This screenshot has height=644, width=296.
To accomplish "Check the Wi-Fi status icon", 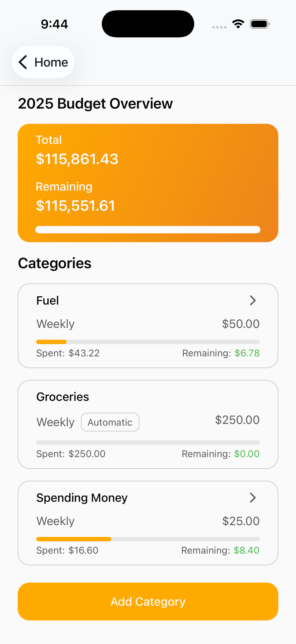I will click(238, 24).
